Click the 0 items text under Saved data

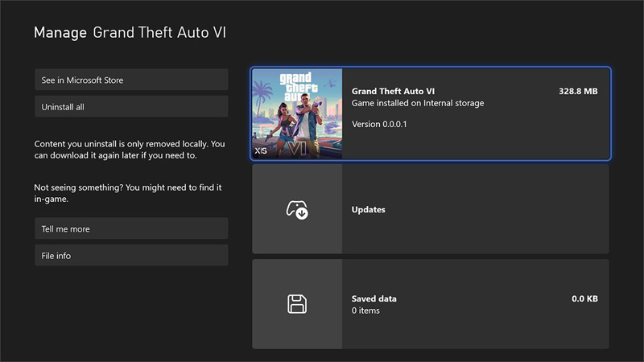click(365, 311)
